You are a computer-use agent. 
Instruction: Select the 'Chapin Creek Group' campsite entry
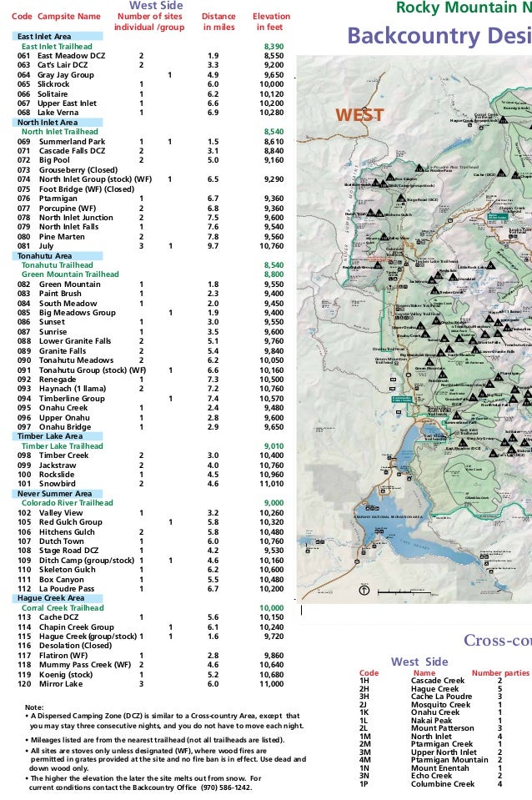click(x=77, y=627)
